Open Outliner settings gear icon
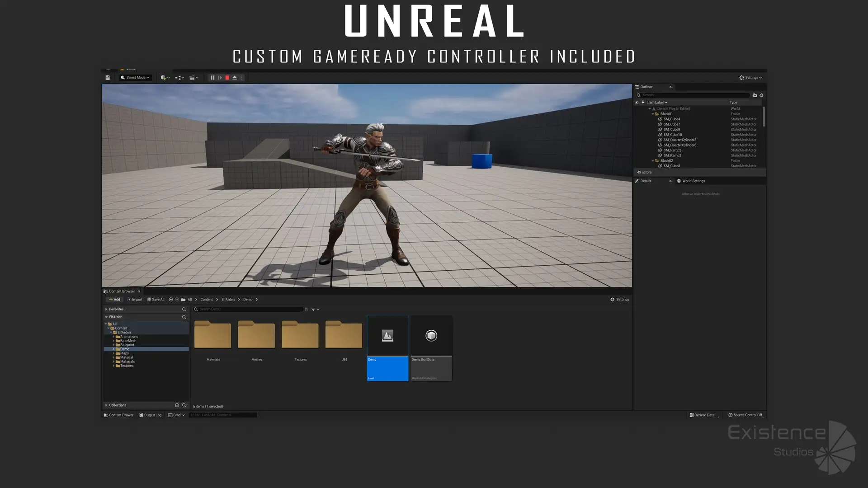Screen dimensions: 868x488 (761, 95)
